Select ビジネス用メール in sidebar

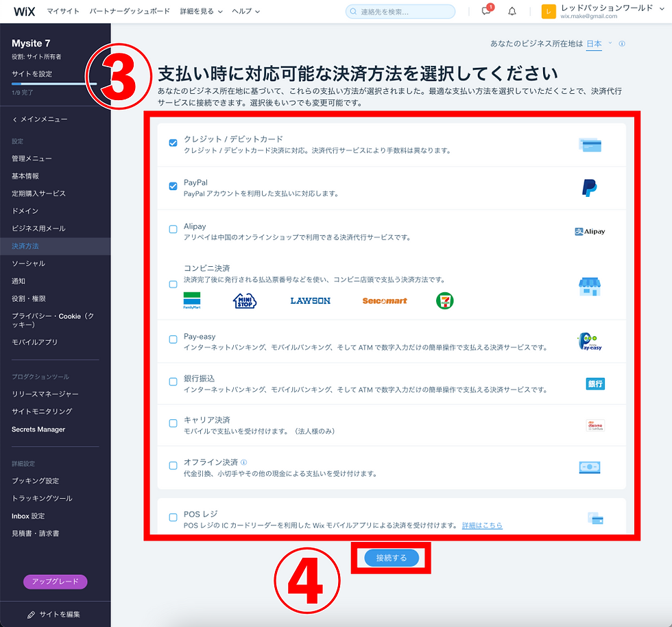click(38, 228)
